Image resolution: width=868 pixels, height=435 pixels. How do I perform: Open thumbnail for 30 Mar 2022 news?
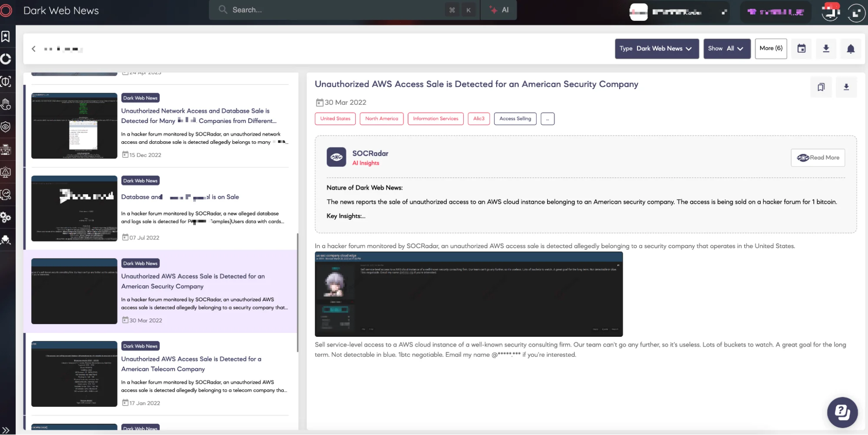pos(74,291)
